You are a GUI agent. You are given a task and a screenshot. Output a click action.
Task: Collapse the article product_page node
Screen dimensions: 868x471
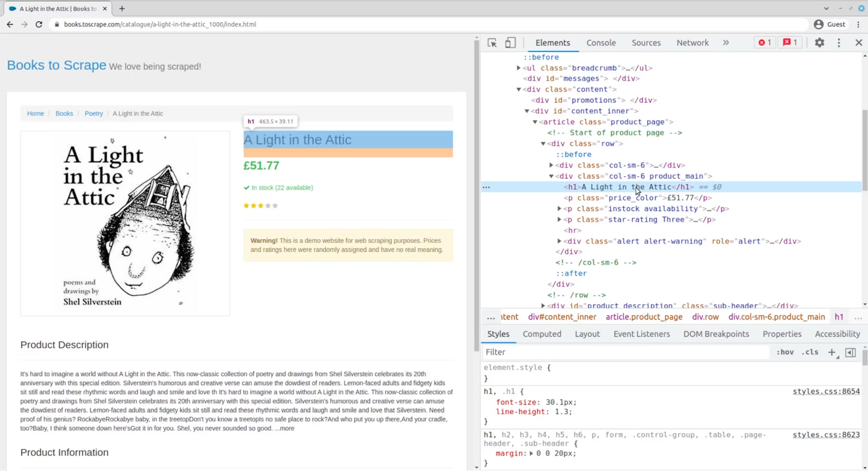535,122
